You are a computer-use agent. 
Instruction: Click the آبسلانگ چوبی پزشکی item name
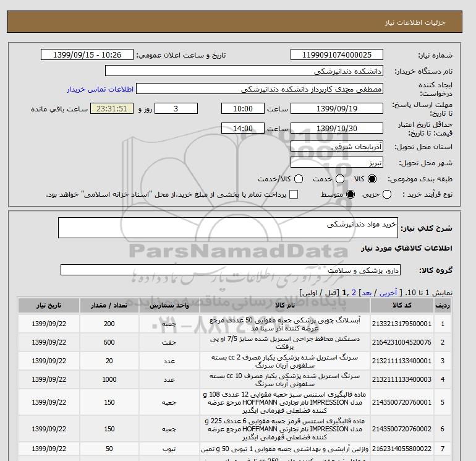coord(285,324)
